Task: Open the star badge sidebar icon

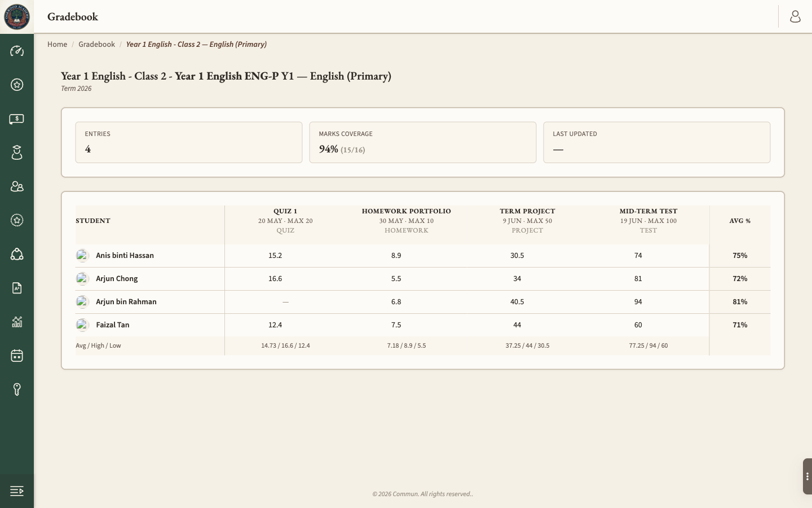Action: coord(17,220)
